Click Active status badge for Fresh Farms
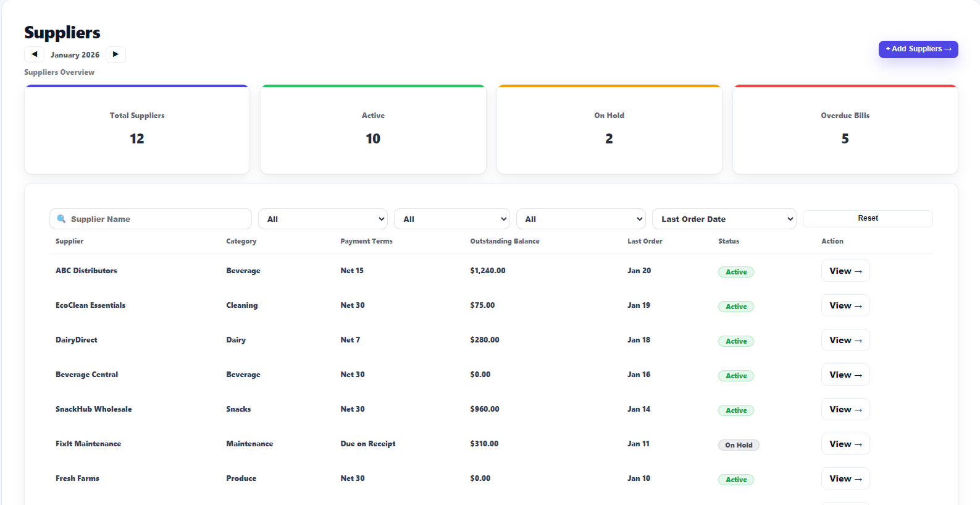This screenshot has height=505, width=980. click(736, 480)
